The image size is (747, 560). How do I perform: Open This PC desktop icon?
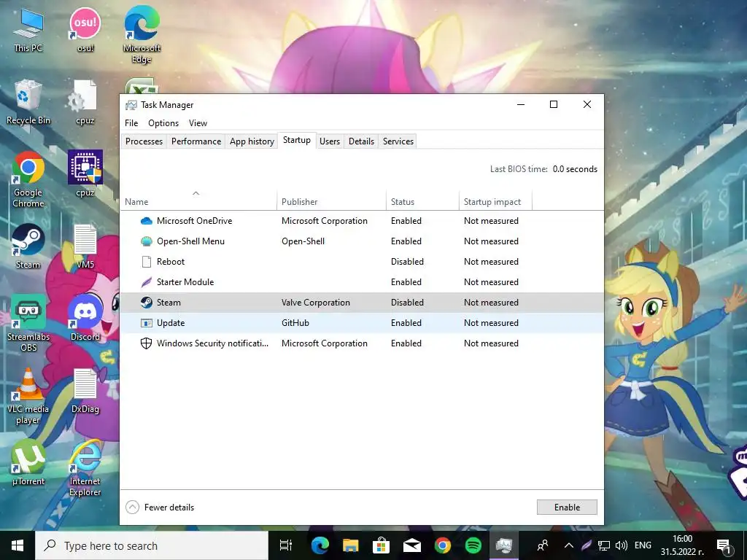coord(28,30)
